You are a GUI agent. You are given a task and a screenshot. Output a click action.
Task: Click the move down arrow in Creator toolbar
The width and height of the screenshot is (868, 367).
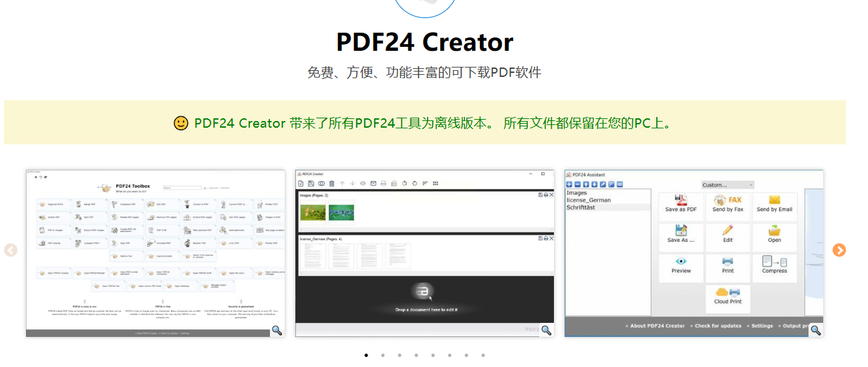pos(352,183)
